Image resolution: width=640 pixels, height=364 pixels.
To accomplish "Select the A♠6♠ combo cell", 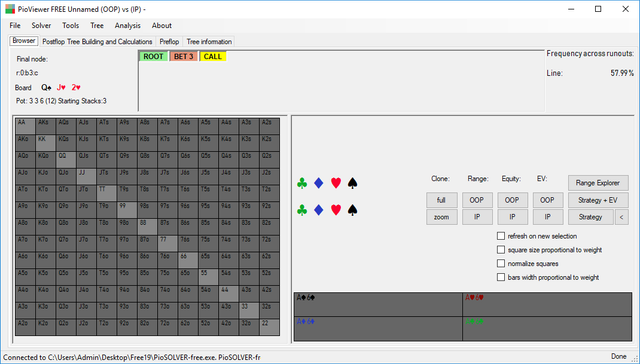I will pyautogui.click(x=378, y=304).
